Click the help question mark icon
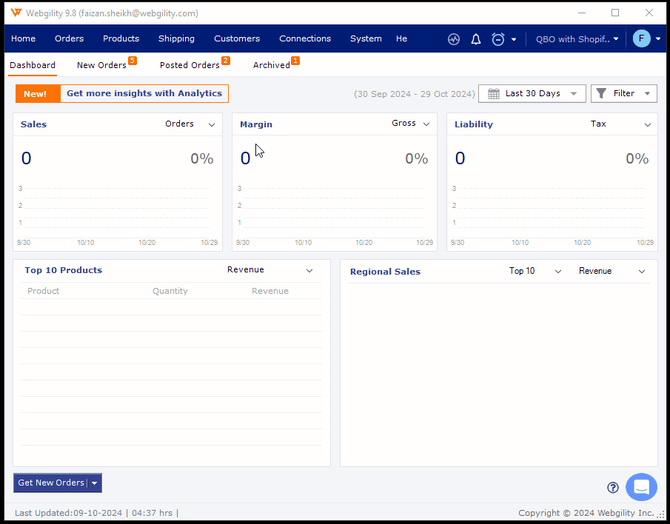670x524 pixels. pos(613,488)
